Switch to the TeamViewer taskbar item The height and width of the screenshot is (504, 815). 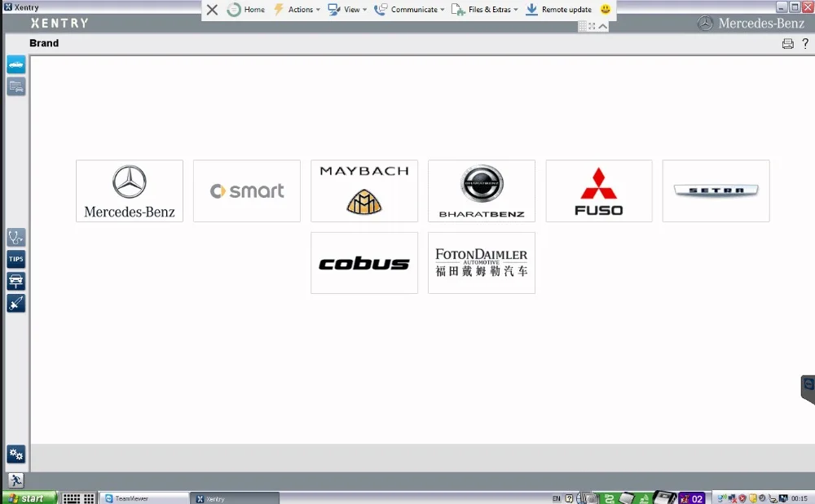click(144, 498)
